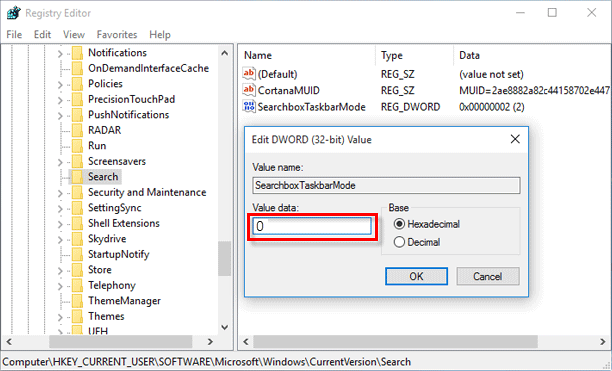Open the Help menu
The width and height of the screenshot is (612, 371).
click(160, 35)
